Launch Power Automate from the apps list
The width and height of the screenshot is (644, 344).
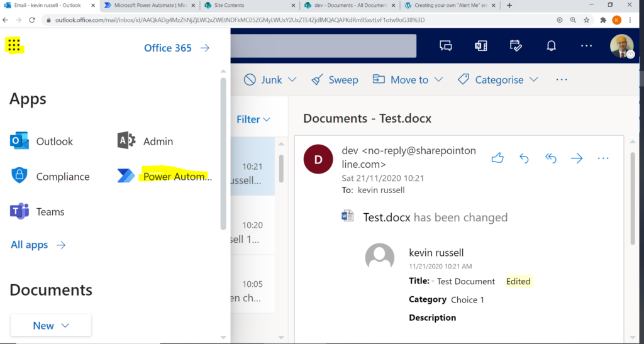pyautogui.click(x=164, y=176)
